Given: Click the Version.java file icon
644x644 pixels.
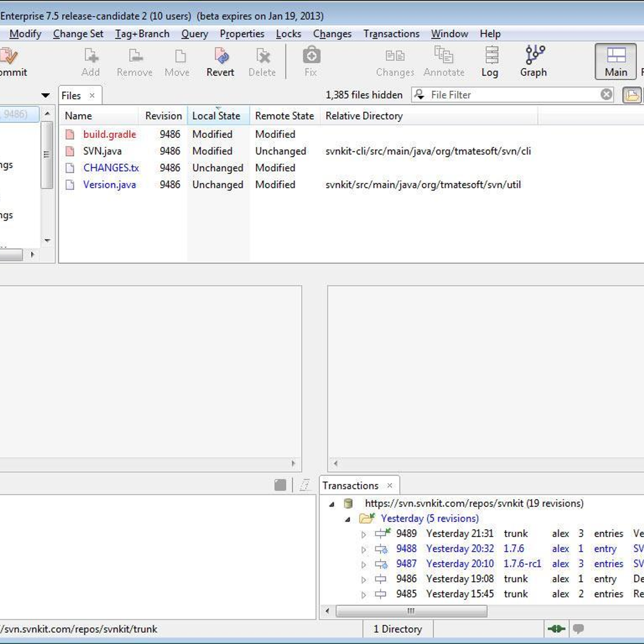Looking at the screenshot, I should [x=70, y=185].
